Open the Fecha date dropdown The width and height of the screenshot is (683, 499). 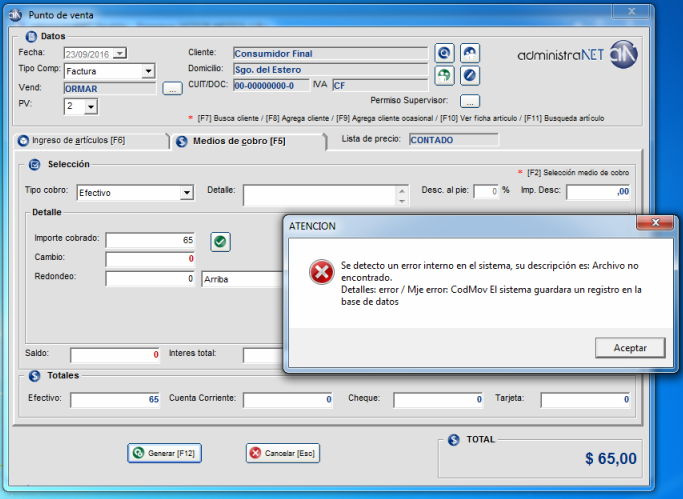120,53
